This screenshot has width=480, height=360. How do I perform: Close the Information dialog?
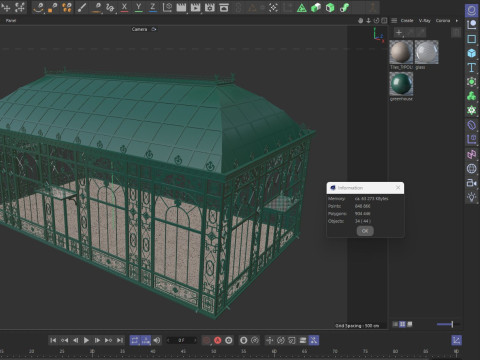(398, 188)
